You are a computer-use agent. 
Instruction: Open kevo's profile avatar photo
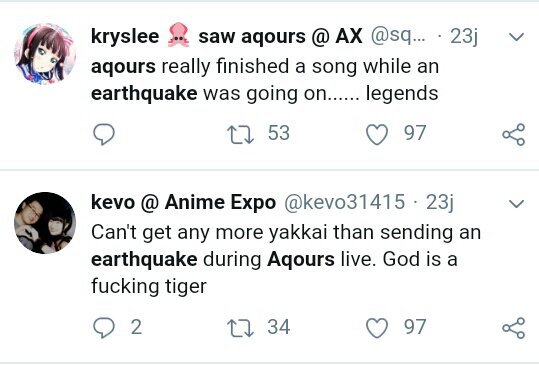coord(45,223)
